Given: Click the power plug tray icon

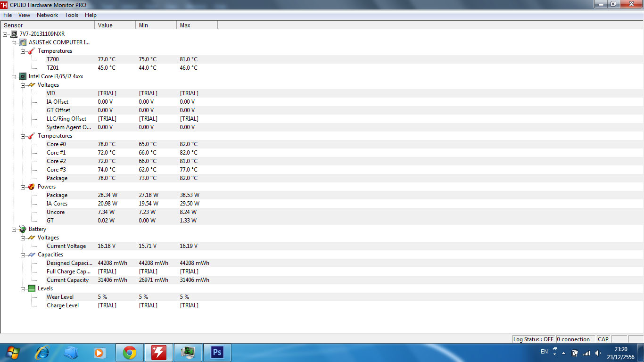Looking at the screenshot, I should [x=575, y=353].
